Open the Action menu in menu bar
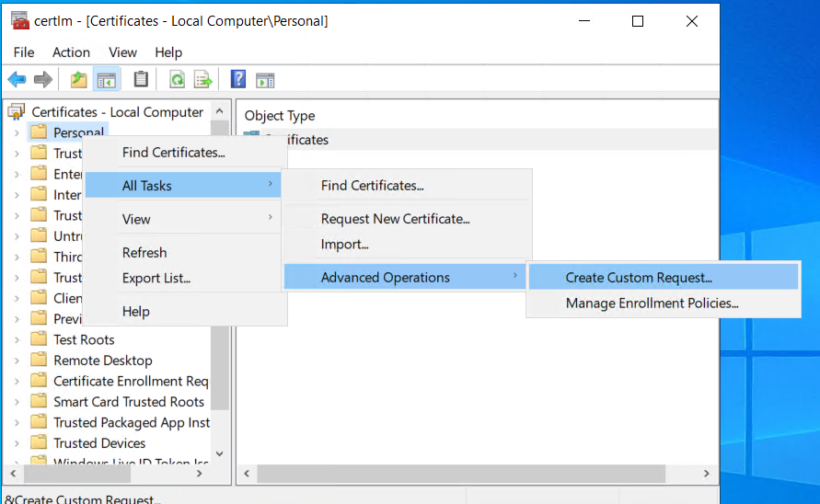Viewport: 820px width, 504px height. [71, 52]
